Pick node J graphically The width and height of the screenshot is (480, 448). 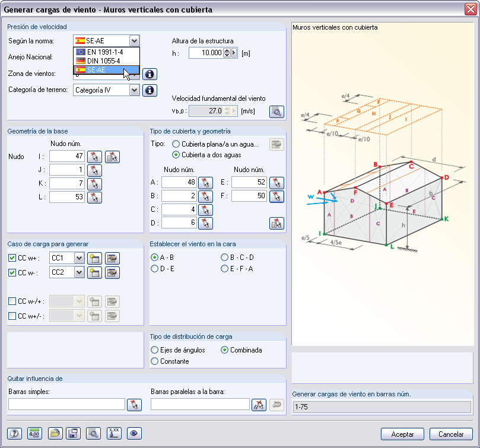click(94, 170)
